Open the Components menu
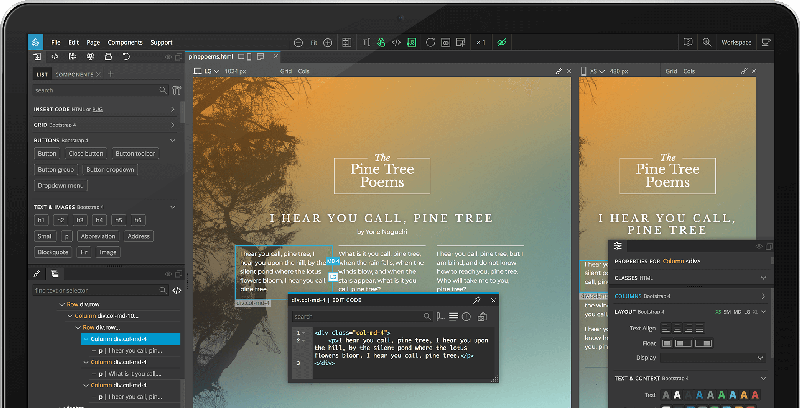Screen dimensions: 800x408 (x=125, y=43)
